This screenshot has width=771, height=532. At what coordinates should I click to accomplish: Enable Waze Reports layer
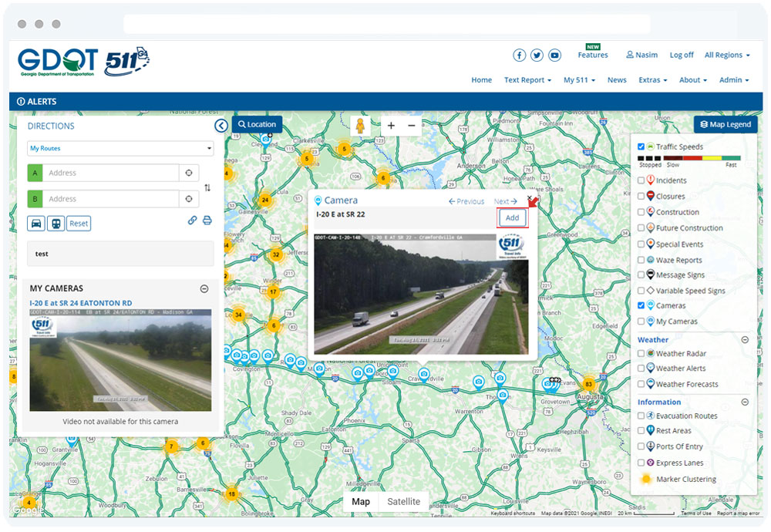point(641,260)
